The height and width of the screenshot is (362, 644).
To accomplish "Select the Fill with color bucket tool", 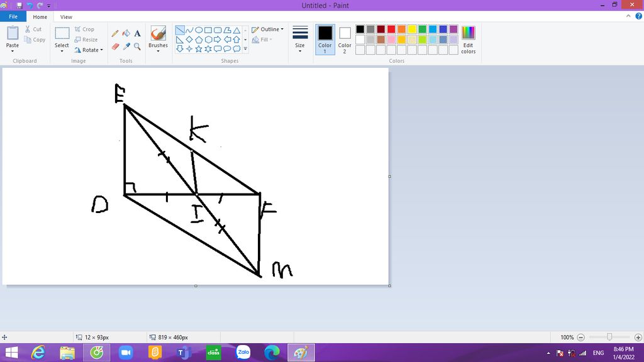I will pyautogui.click(x=126, y=33).
